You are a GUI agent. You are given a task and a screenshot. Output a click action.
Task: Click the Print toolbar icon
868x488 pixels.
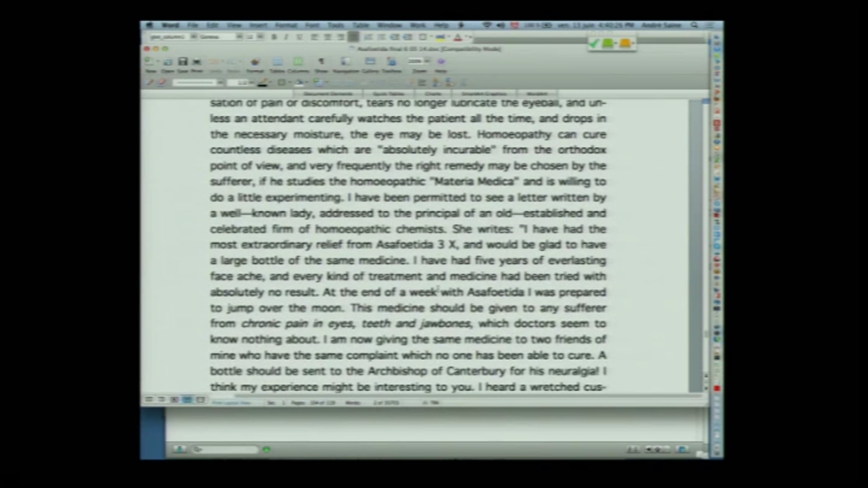coord(197,61)
